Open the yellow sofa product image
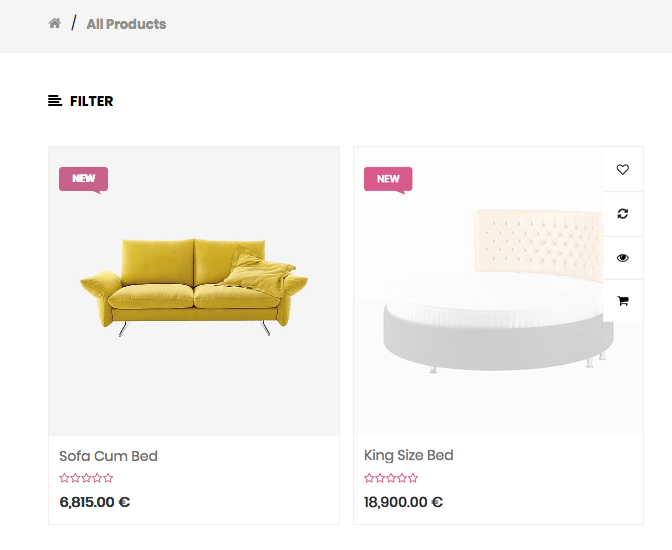Image resolution: width=672 pixels, height=550 pixels. coord(194,285)
